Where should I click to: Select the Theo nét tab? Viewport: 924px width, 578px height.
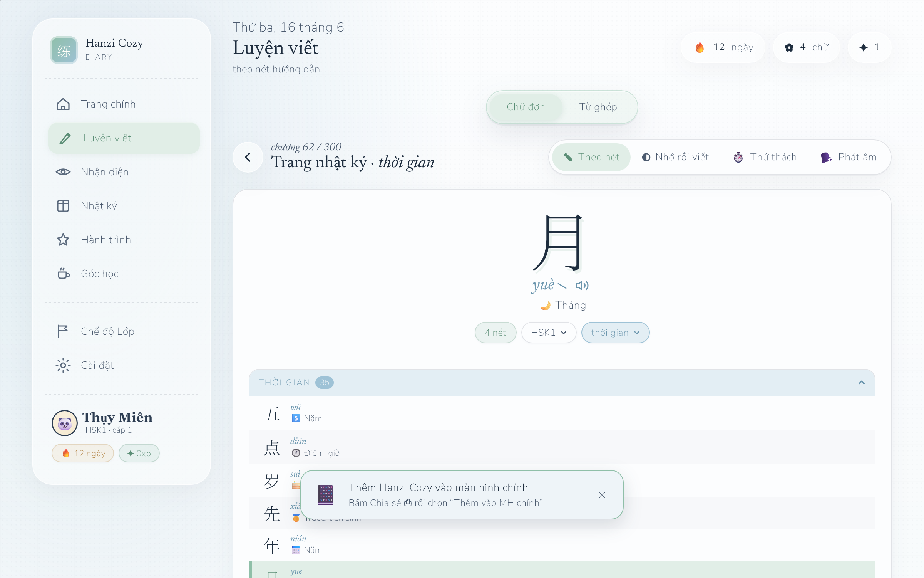[591, 157]
